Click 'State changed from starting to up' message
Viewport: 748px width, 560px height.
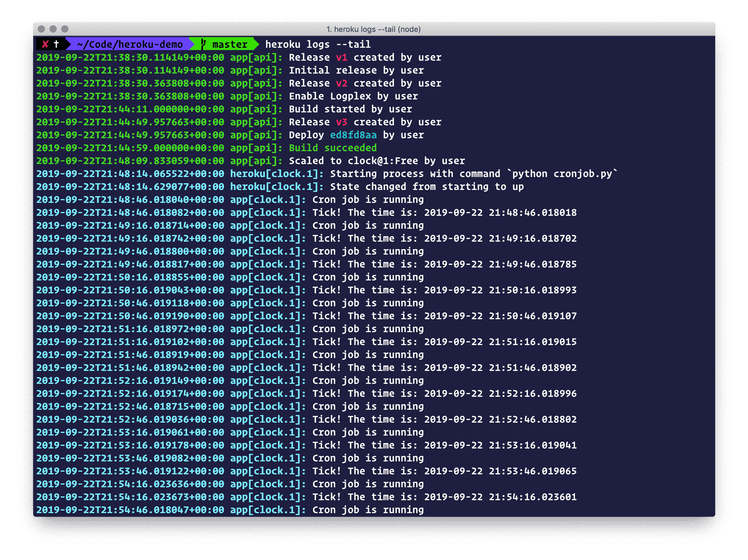pos(427,187)
